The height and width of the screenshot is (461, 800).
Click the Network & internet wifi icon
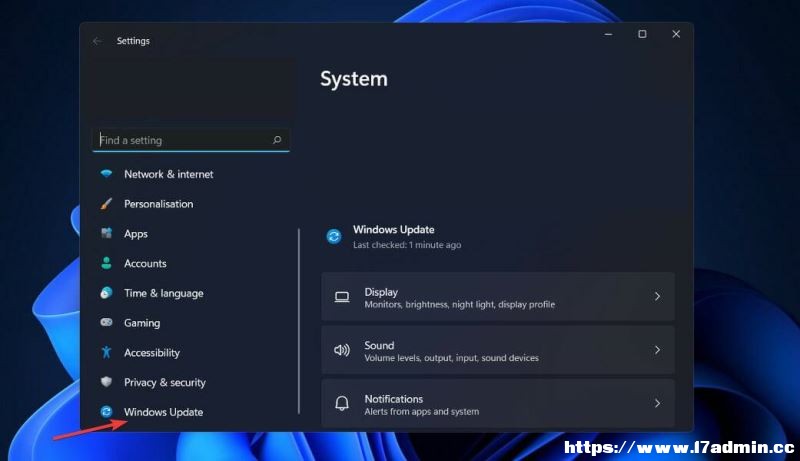coord(106,174)
